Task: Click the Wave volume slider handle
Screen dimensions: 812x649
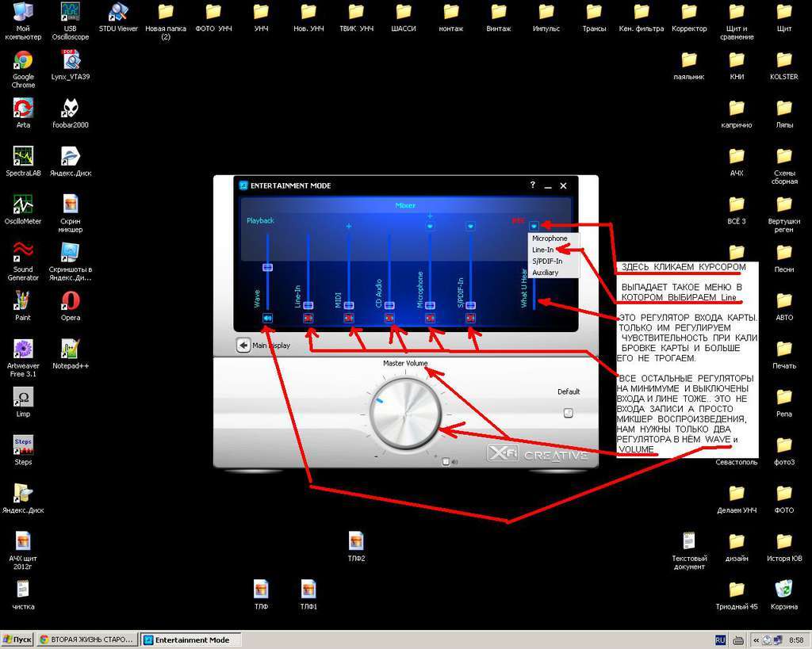Action: point(267,267)
